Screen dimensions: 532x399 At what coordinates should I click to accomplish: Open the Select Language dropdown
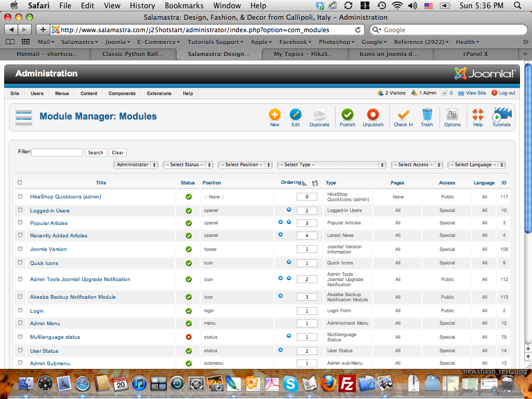pos(477,165)
